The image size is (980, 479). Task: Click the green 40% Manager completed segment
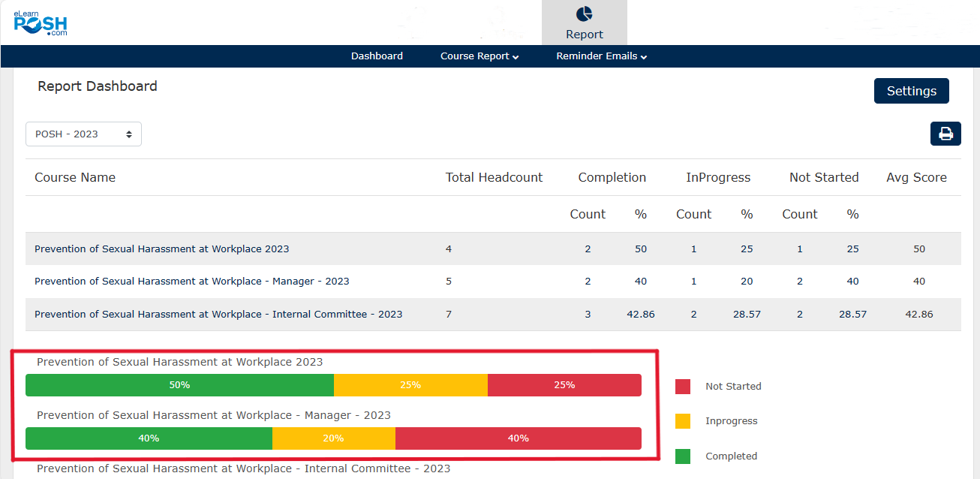(x=149, y=438)
